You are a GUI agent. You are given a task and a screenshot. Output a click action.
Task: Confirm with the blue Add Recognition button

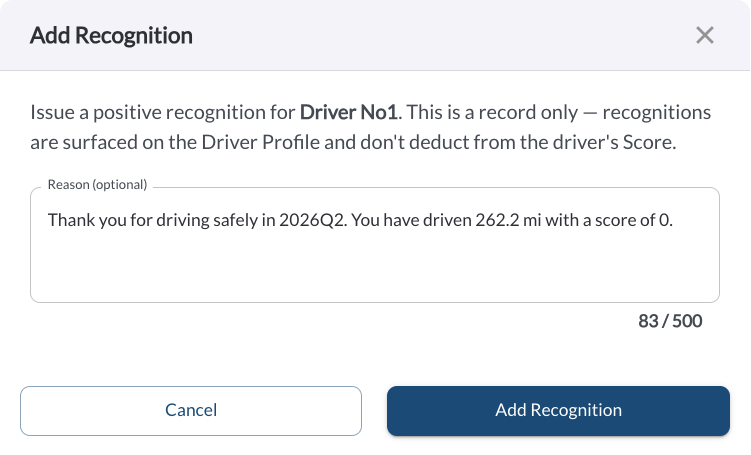[x=558, y=410]
